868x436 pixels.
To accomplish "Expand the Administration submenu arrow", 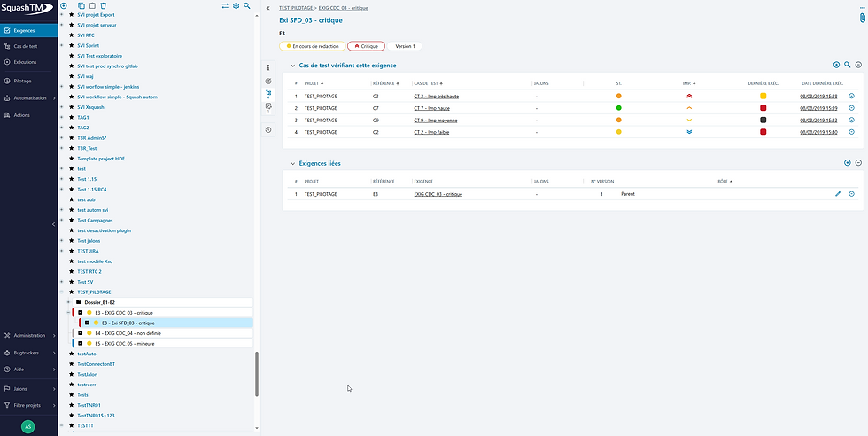I will 54,335.
